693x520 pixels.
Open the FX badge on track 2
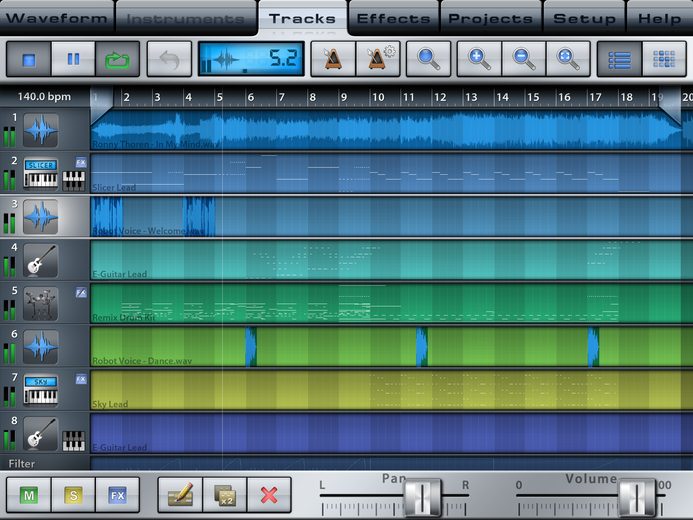[x=80, y=162]
